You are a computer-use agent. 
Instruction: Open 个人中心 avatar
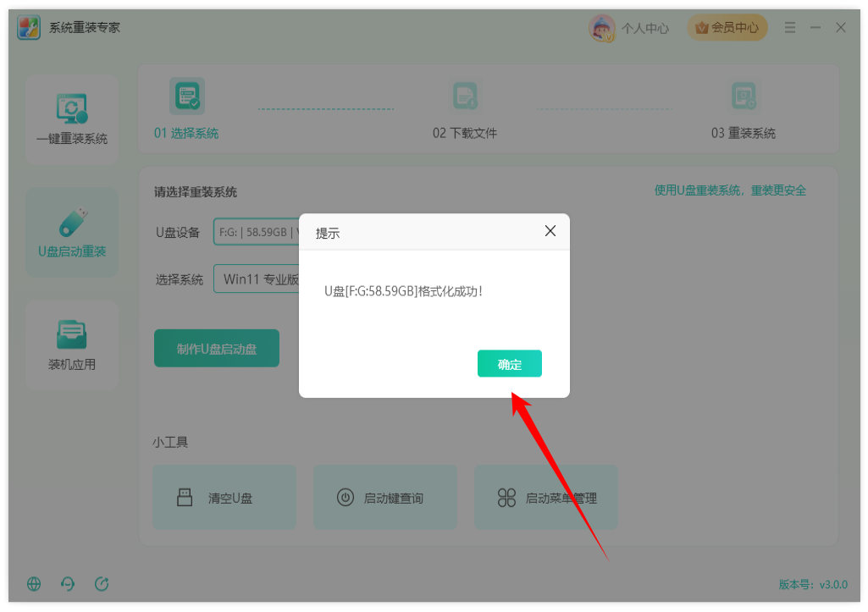point(602,28)
